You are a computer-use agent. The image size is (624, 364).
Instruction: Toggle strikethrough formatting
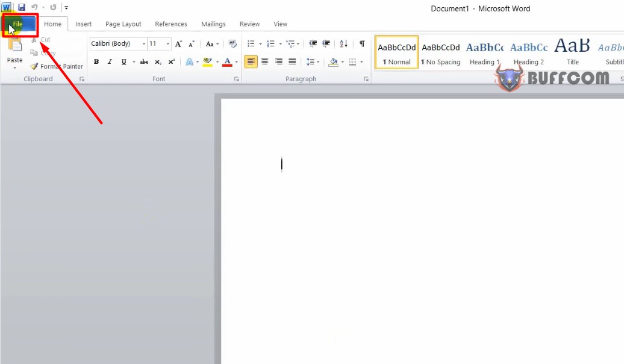144,61
